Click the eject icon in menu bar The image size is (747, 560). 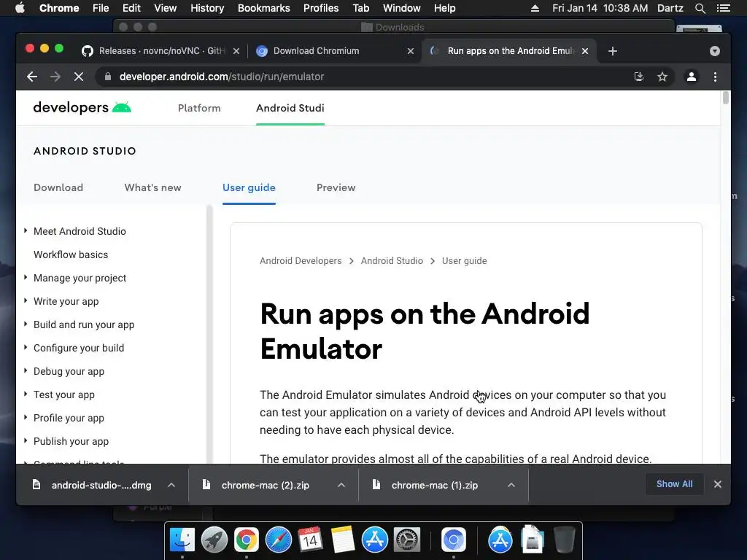[535, 8]
